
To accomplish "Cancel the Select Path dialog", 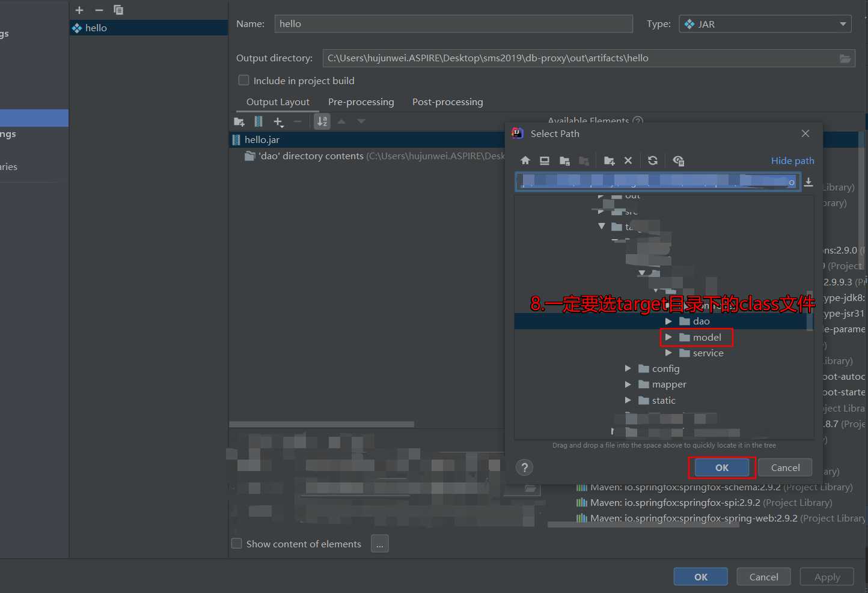I will pyautogui.click(x=785, y=467).
